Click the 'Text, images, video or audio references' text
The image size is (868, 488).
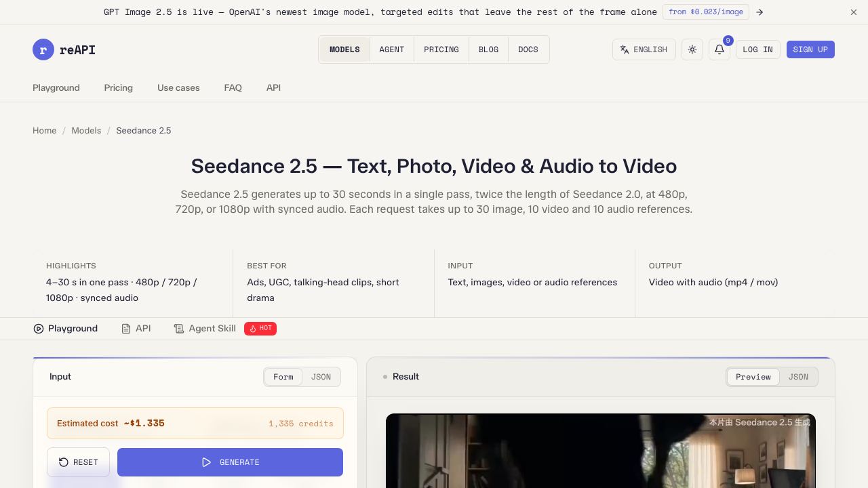532,282
